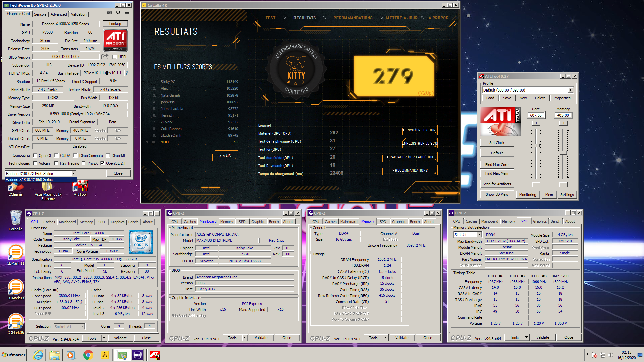Open ATITool desktop shortcut

tap(80, 188)
